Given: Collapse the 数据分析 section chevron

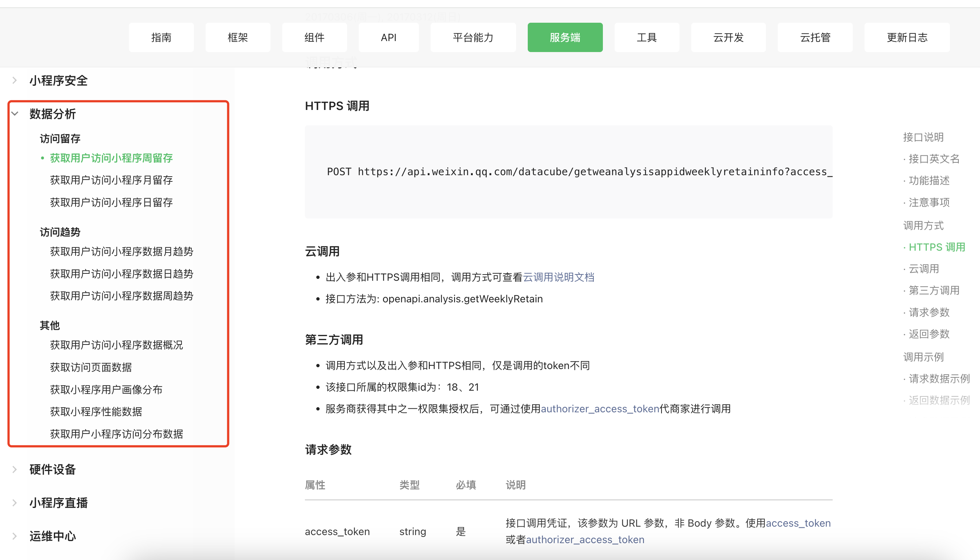Looking at the screenshot, I should point(15,114).
